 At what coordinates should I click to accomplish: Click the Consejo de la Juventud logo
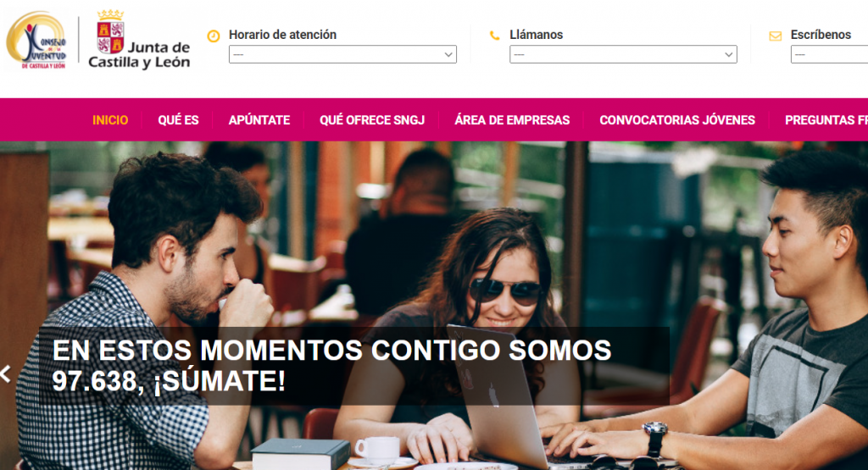(36, 41)
